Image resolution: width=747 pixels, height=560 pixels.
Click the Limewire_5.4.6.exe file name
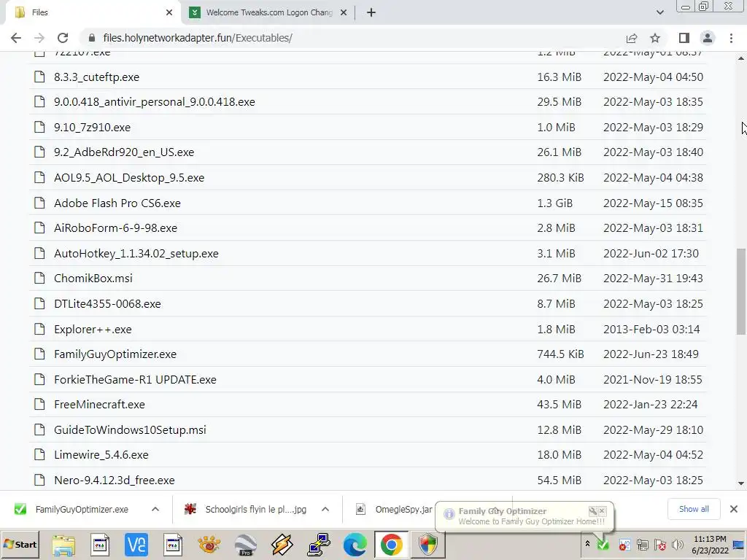coord(101,455)
